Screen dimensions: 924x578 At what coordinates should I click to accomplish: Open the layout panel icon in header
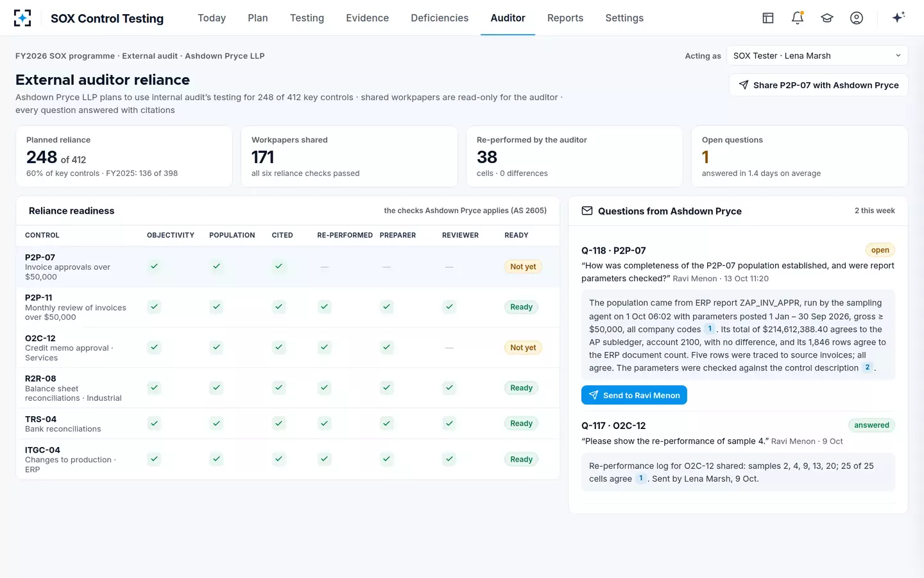[768, 18]
